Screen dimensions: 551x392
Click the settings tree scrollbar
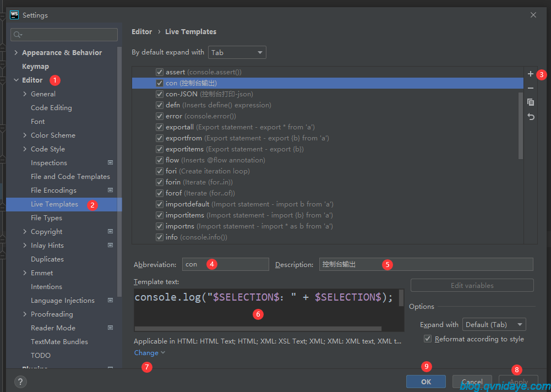[119, 172]
